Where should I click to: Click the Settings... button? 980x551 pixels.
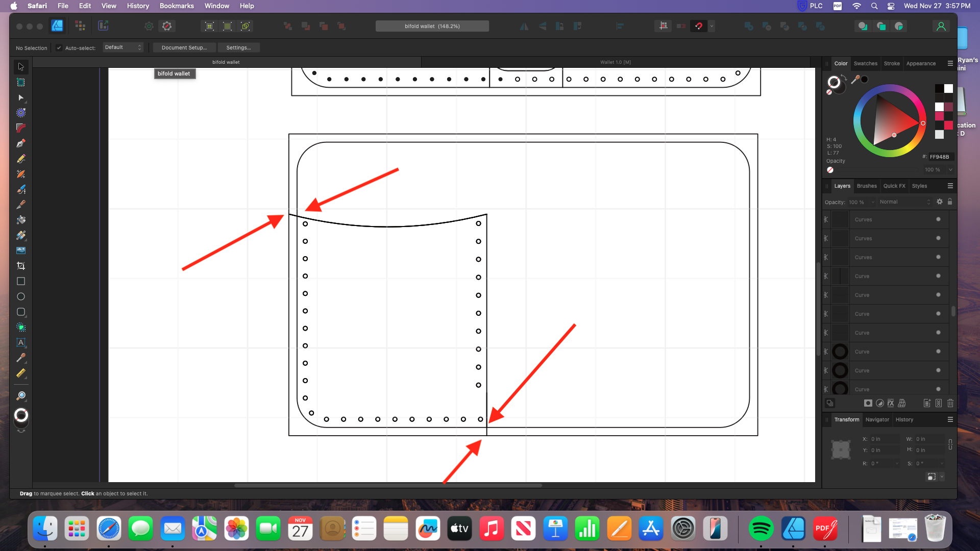pyautogui.click(x=239, y=47)
